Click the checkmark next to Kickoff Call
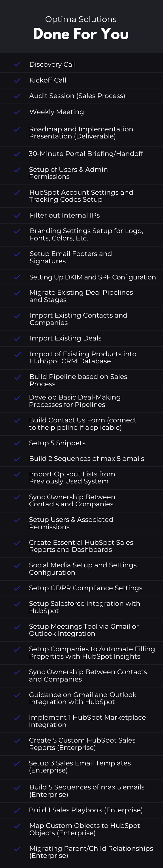Viewport: 163px width, 868px height. 17,80
